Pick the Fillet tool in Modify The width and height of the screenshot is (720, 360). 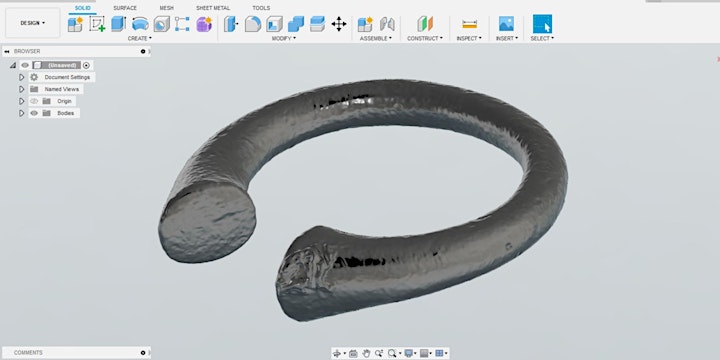point(253,24)
